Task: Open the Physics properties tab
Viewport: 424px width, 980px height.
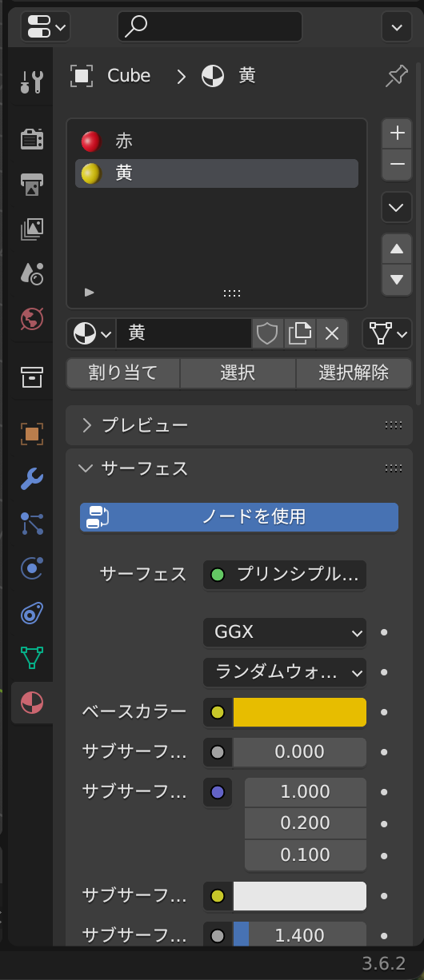Action: pos(32,568)
